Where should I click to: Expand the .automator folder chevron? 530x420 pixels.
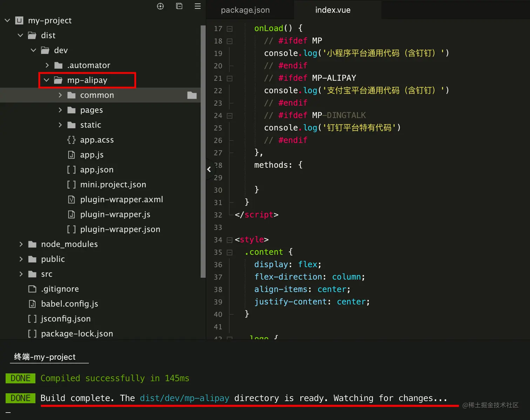[47, 65]
